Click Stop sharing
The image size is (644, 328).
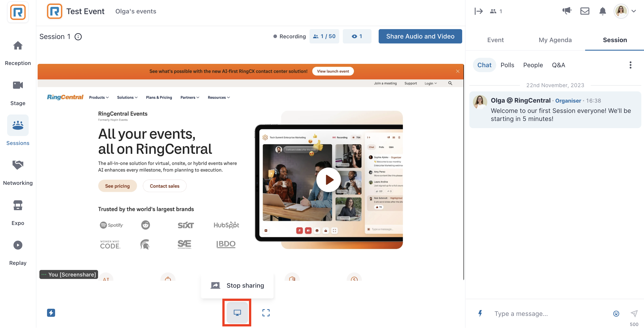(x=237, y=285)
